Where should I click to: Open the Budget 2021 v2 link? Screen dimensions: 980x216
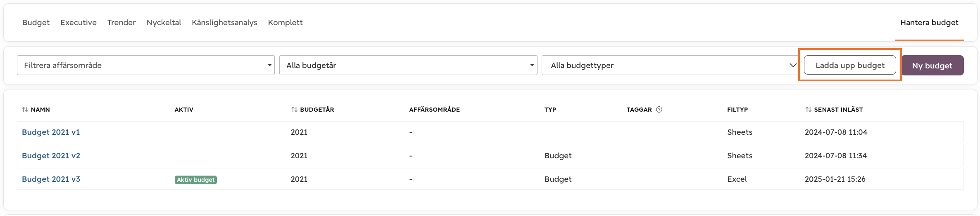click(x=51, y=156)
